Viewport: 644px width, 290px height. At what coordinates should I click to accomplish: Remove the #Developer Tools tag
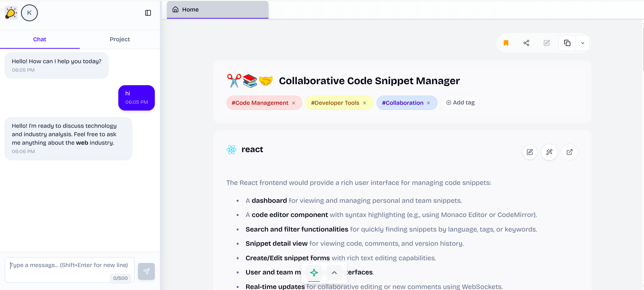point(364,103)
